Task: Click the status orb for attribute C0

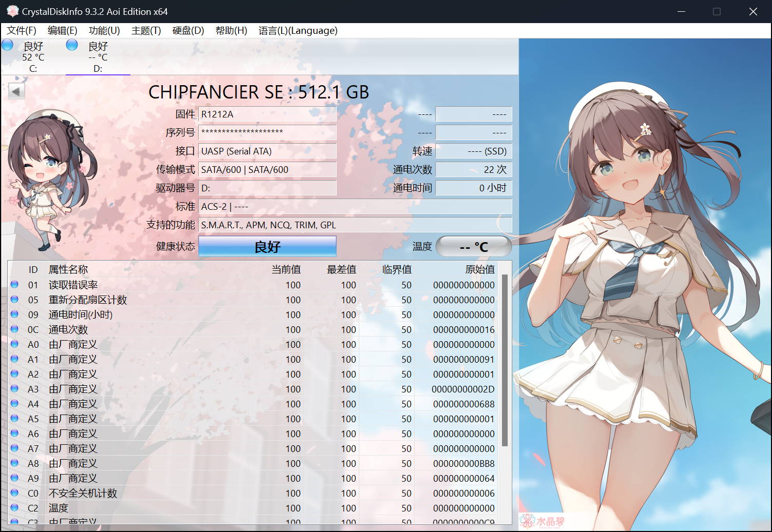Action: coord(14,493)
